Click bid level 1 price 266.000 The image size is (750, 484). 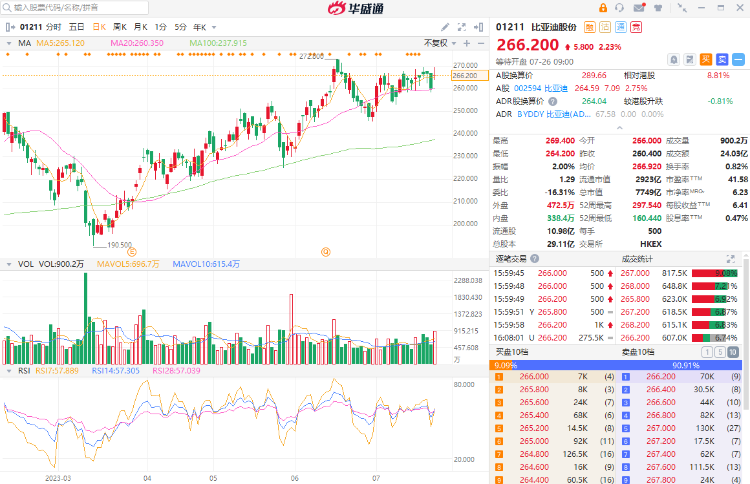[x=534, y=377]
